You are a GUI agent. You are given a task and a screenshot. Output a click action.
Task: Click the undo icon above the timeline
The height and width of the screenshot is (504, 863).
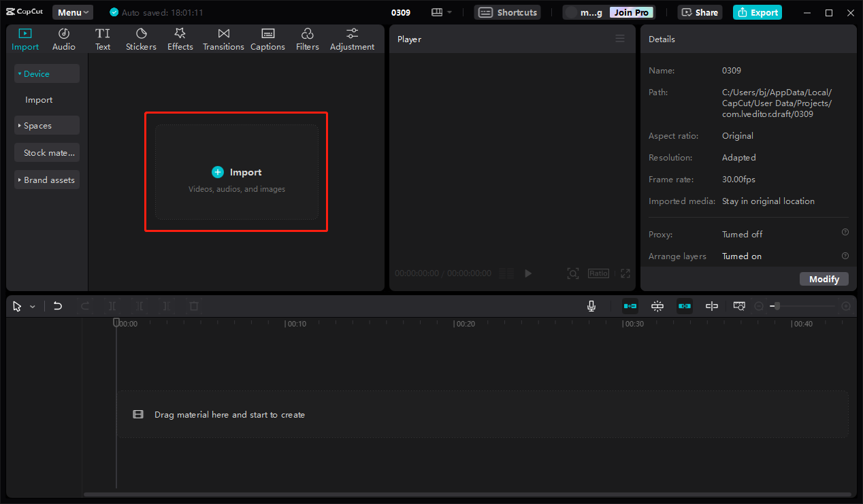pyautogui.click(x=58, y=306)
